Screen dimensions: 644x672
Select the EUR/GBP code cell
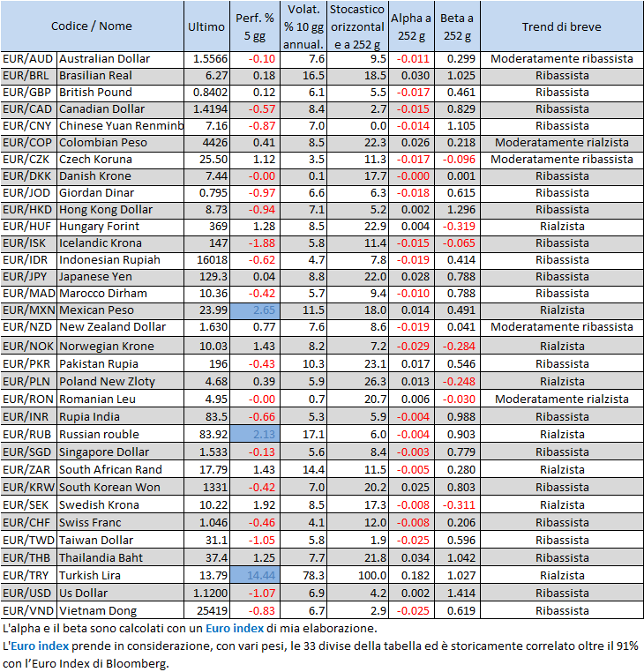point(29,93)
